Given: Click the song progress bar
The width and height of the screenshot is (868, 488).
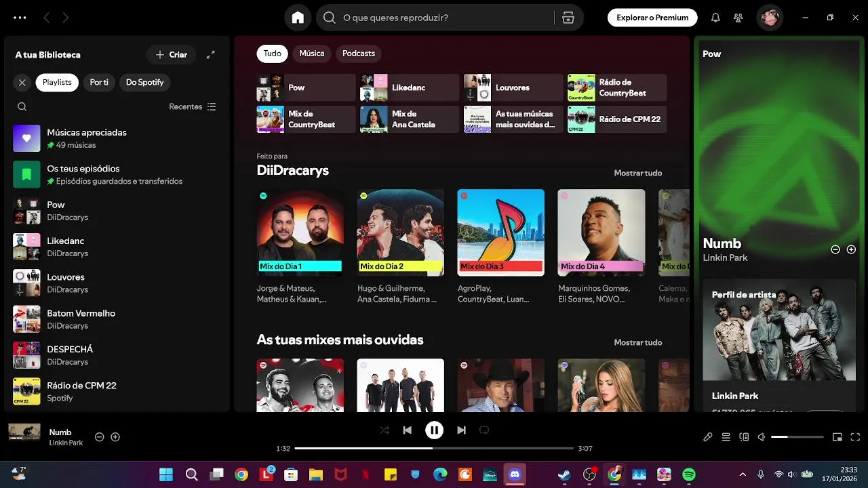Looking at the screenshot, I should tap(434, 448).
